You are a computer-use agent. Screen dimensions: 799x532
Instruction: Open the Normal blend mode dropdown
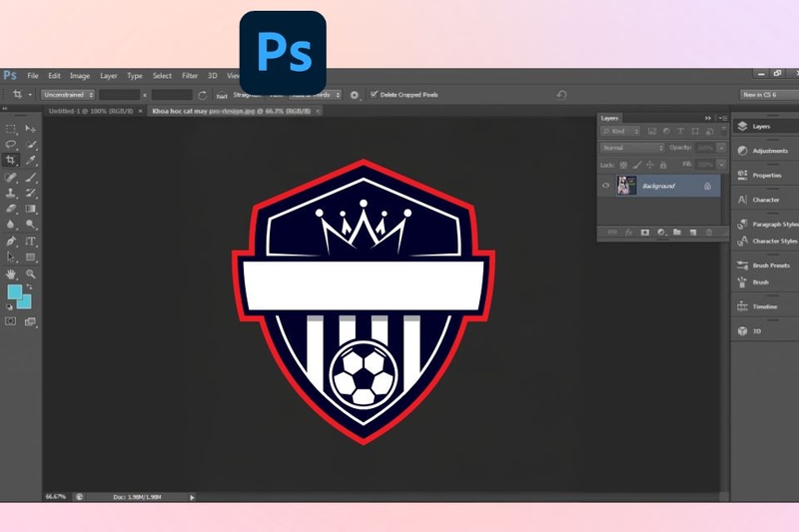tap(632, 148)
